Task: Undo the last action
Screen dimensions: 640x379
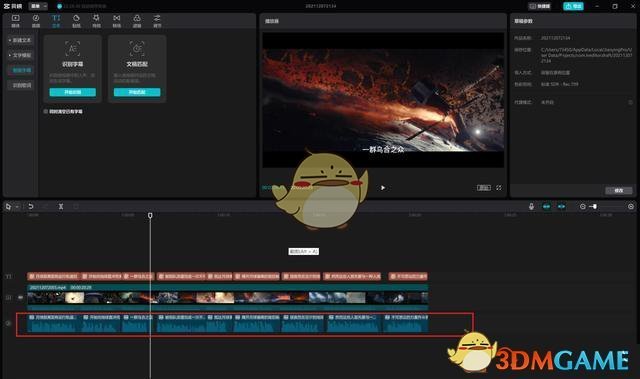Action: pos(31,207)
